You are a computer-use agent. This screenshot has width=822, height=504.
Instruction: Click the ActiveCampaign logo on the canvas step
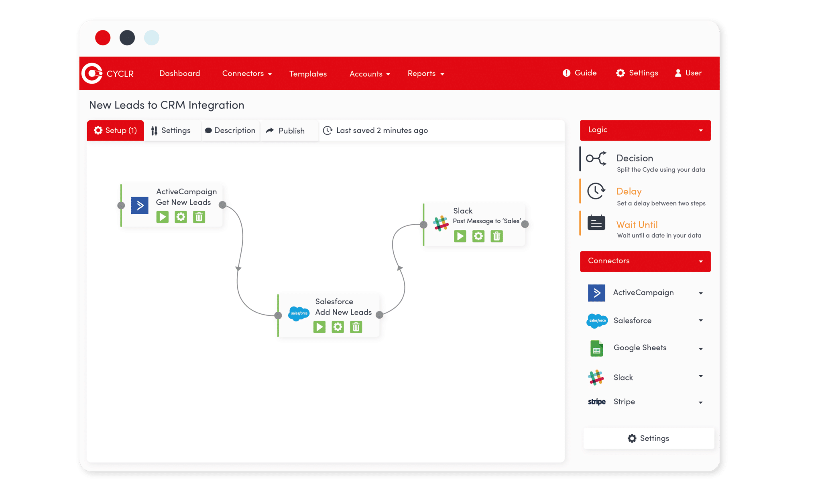(x=140, y=205)
